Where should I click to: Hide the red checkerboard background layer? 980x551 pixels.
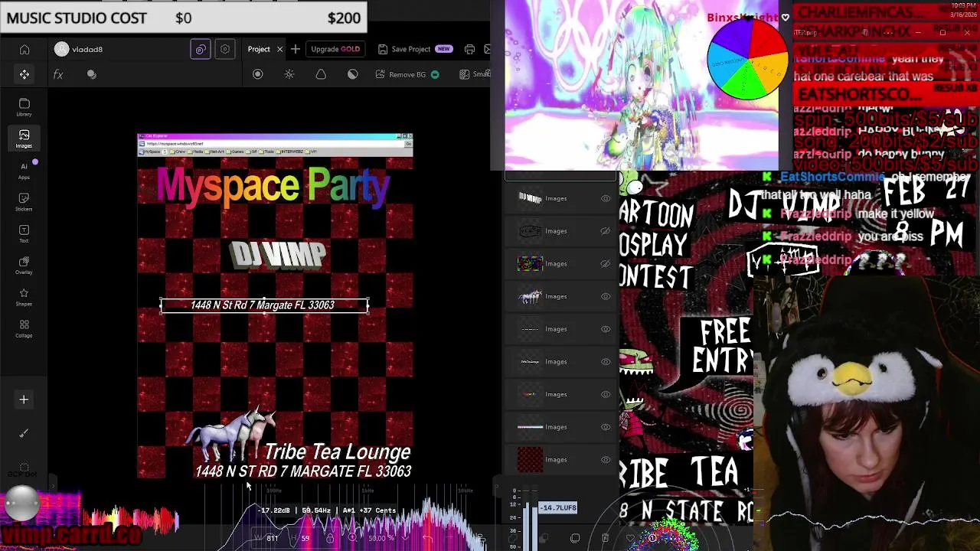click(x=606, y=460)
